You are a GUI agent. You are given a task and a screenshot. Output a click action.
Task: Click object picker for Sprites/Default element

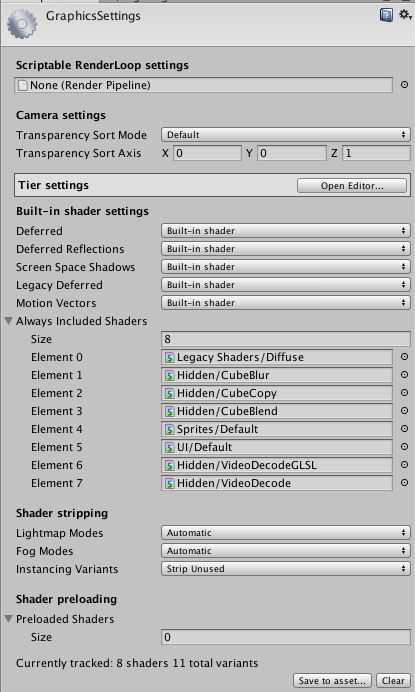pos(404,429)
